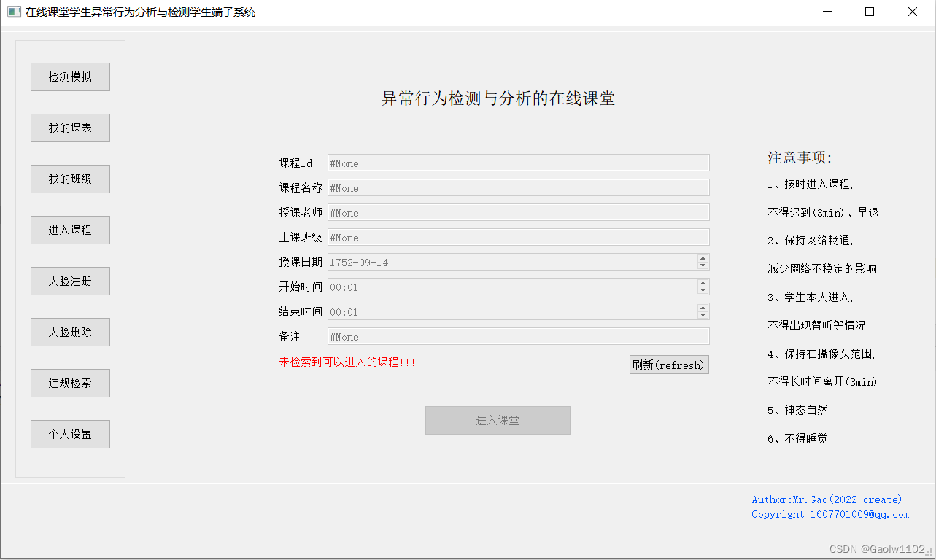Click the note 不得长时间离开(3min)
Image resolution: width=936 pixels, height=560 pixels.
(822, 381)
